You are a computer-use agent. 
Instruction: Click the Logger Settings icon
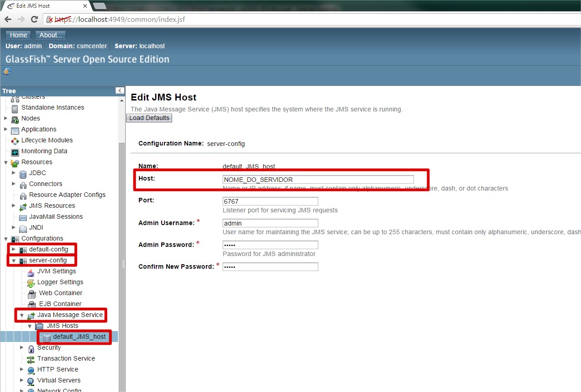tap(31, 282)
